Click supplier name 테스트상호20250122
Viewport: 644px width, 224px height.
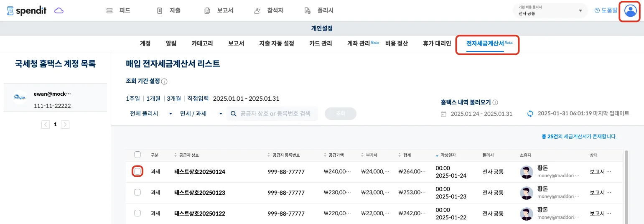(x=200, y=214)
